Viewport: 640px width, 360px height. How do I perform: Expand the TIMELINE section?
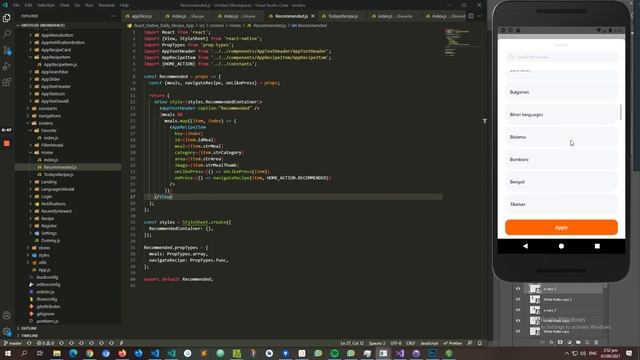pyautogui.click(x=29, y=336)
